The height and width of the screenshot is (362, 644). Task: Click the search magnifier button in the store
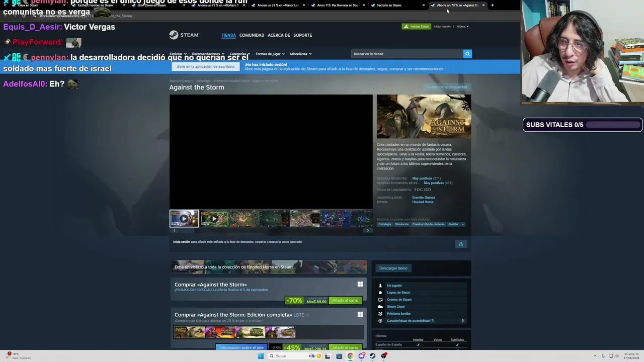click(467, 54)
